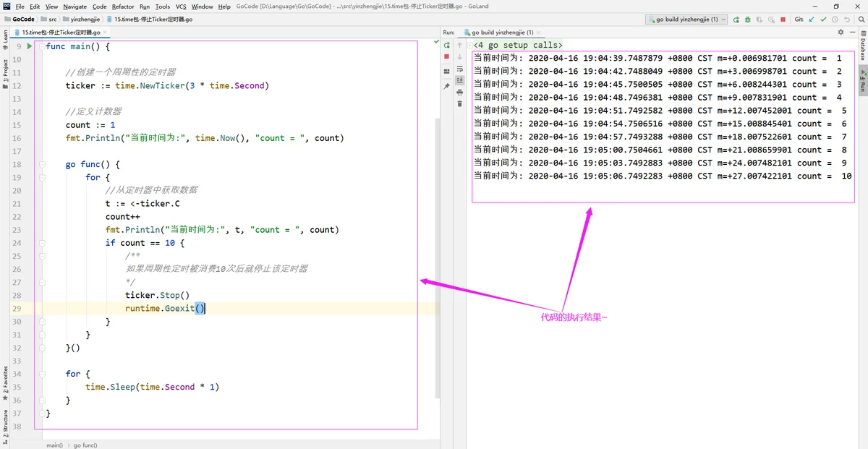Viewport: 868px width, 449px height.
Task: Click the editor vertical scrollbar
Action: [x=436, y=253]
